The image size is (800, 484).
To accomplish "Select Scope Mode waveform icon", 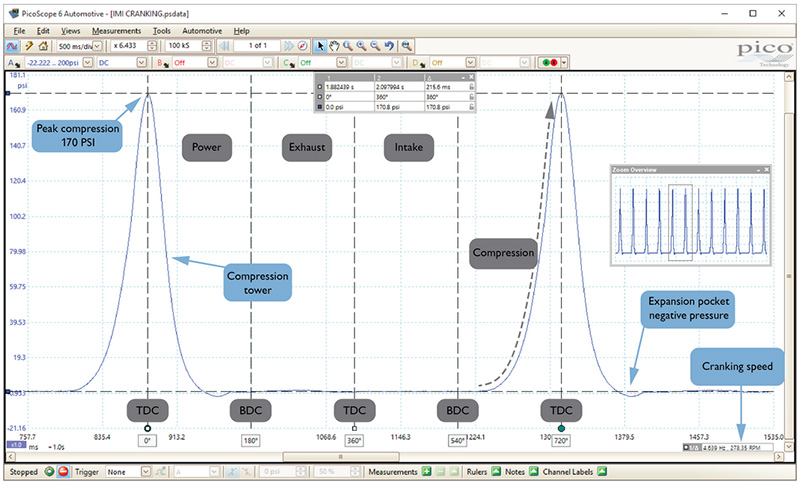I will 12,46.
